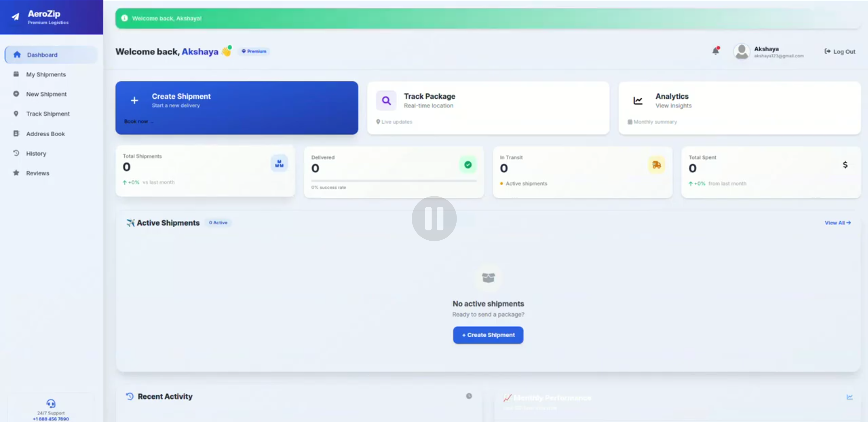
Task: Click the In Transit truck icon
Action: point(656,165)
